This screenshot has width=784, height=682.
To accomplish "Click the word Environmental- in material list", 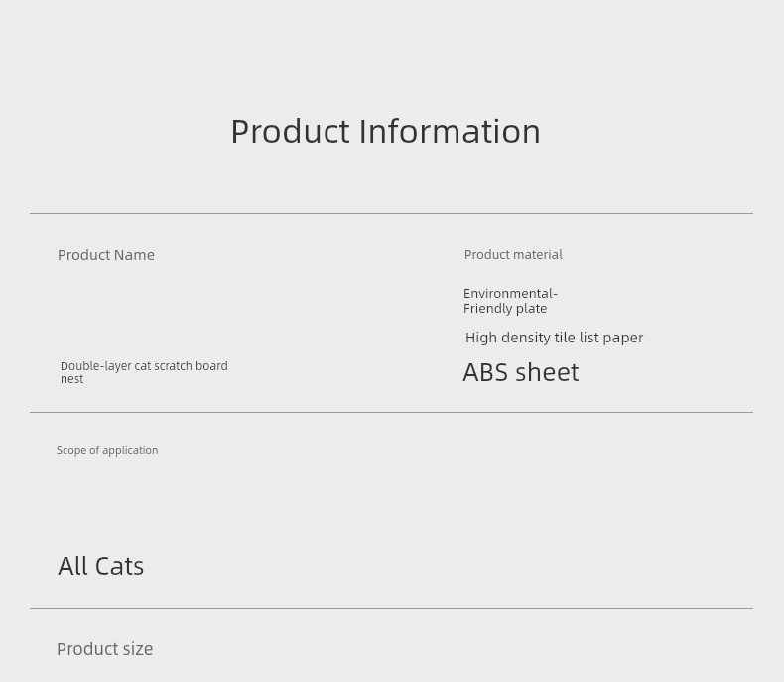I will point(510,293).
